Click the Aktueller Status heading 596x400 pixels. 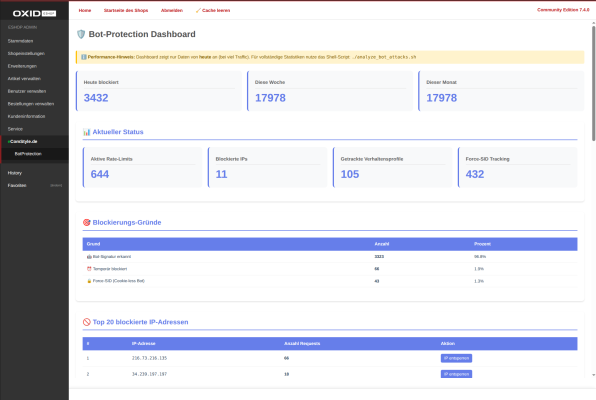coord(118,132)
